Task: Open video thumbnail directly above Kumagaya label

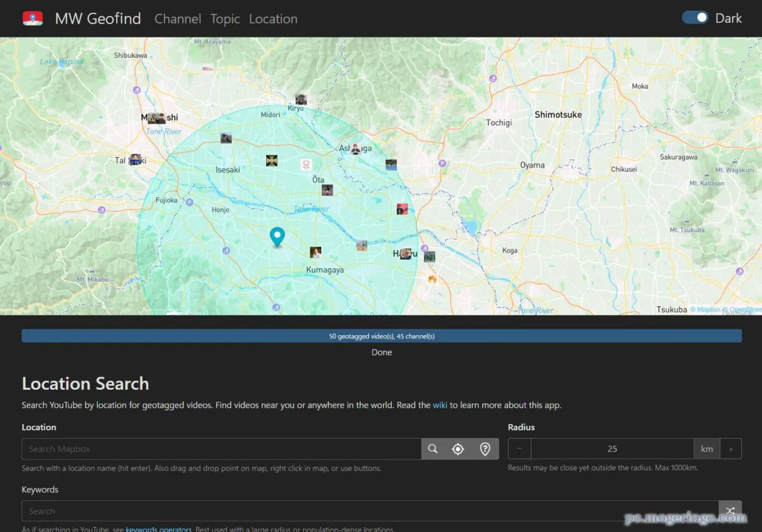Action: click(316, 252)
